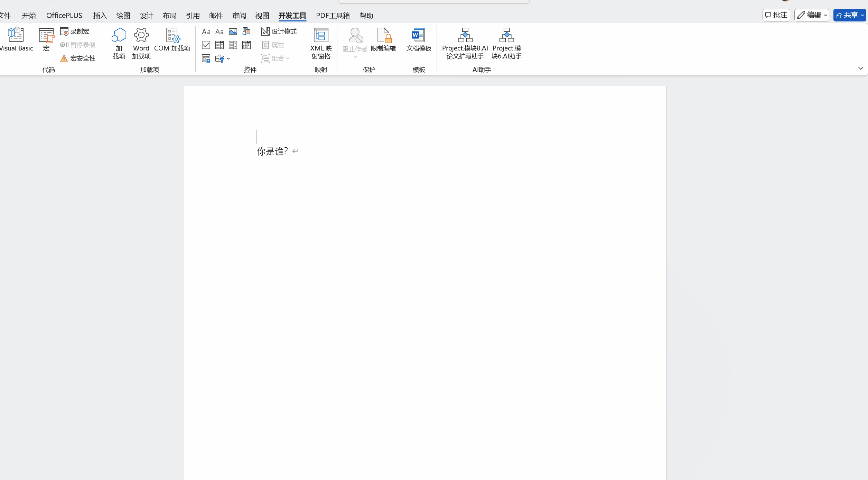Open 宏安全性 macro security settings

[78, 58]
